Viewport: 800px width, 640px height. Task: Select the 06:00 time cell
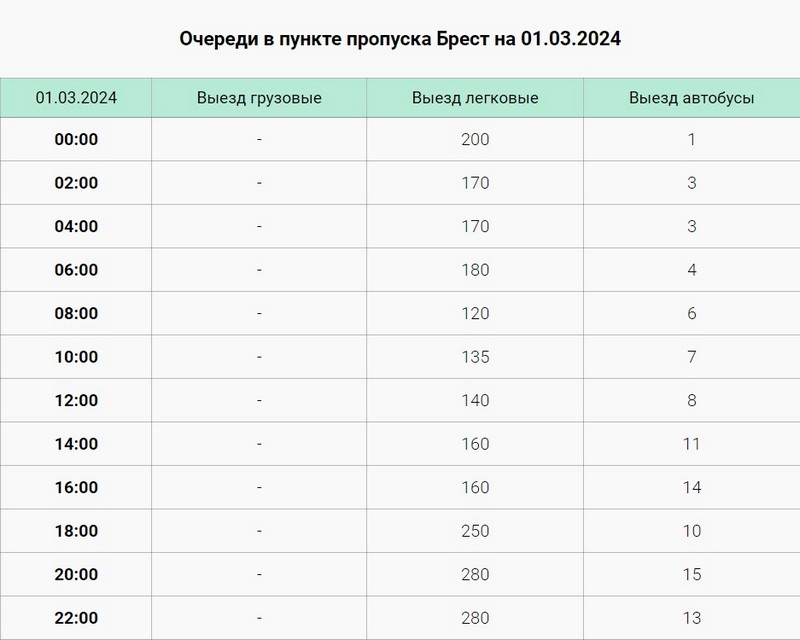[x=76, y=270]
